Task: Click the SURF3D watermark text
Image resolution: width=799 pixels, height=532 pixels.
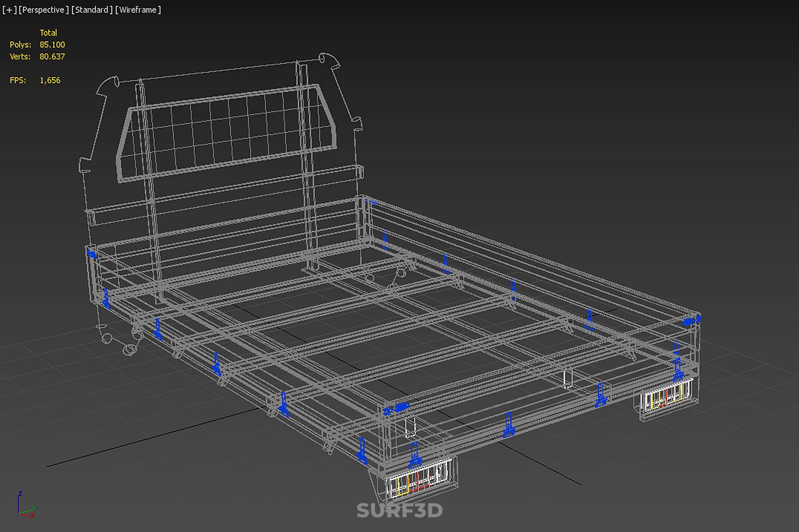Action: pos(399,510)
